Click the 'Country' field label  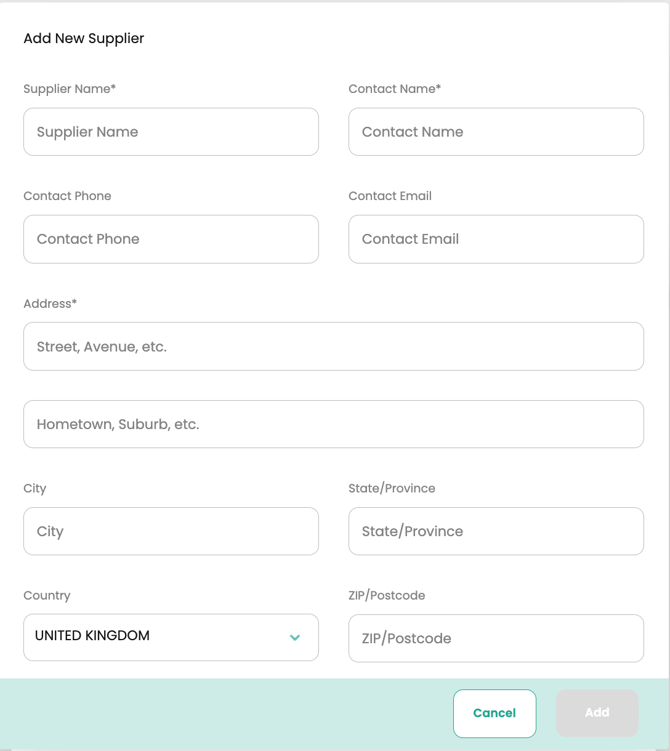click(x=47, y=595)
